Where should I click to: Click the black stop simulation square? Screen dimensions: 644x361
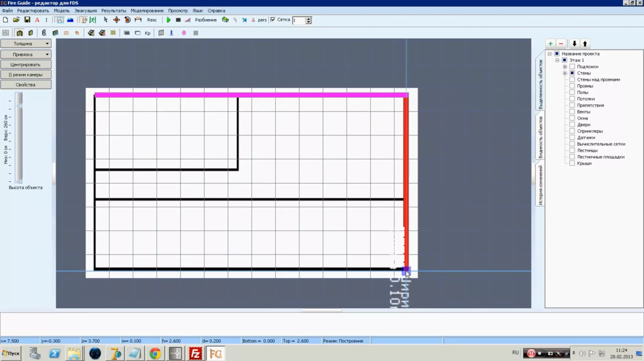coord(178,20)
